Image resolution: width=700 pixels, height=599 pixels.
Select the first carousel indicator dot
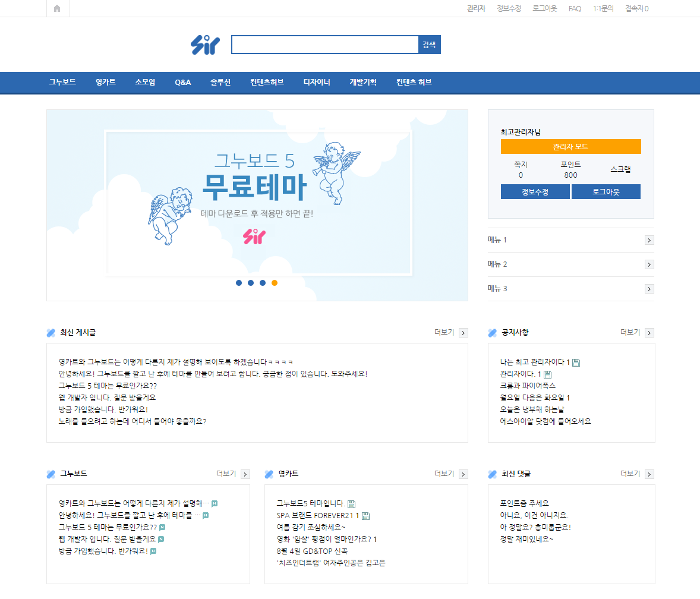tap(238, 283)
